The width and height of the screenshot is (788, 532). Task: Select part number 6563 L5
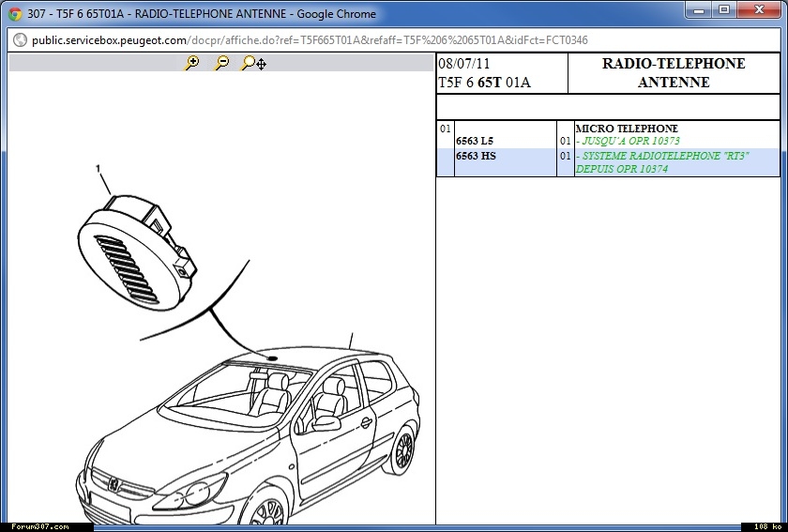(x=475, y=141)
